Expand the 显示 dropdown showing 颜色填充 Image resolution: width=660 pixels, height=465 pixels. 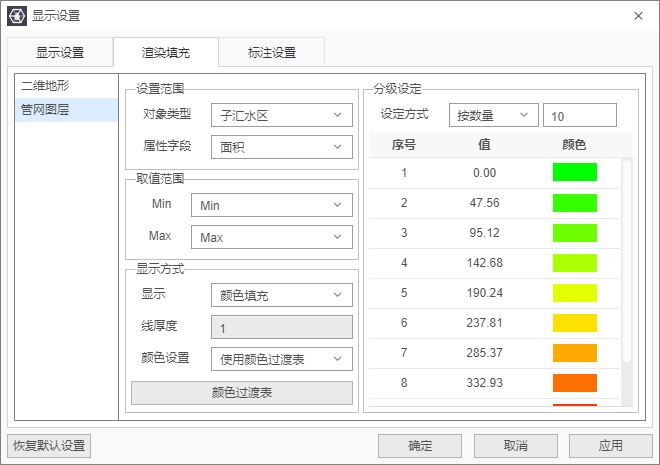[x=281, y=295]
